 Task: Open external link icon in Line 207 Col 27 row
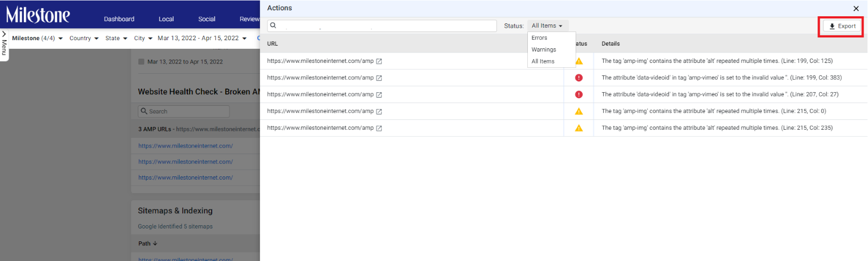point(379,95)
